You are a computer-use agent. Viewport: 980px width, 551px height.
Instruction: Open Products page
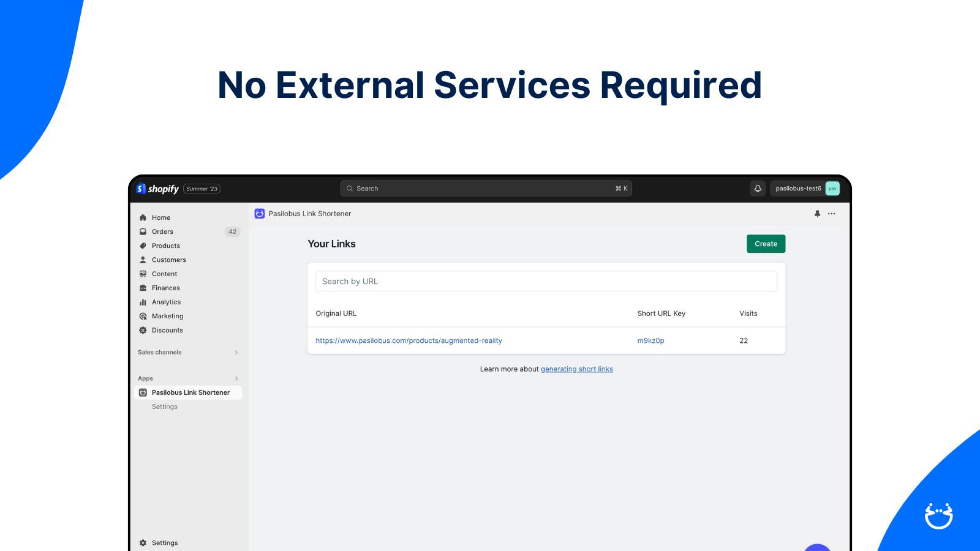[166, 246]
